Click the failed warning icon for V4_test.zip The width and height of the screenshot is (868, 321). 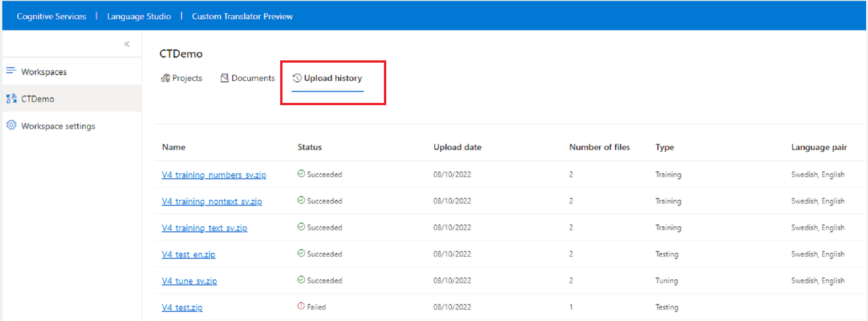tap(301, 306)
